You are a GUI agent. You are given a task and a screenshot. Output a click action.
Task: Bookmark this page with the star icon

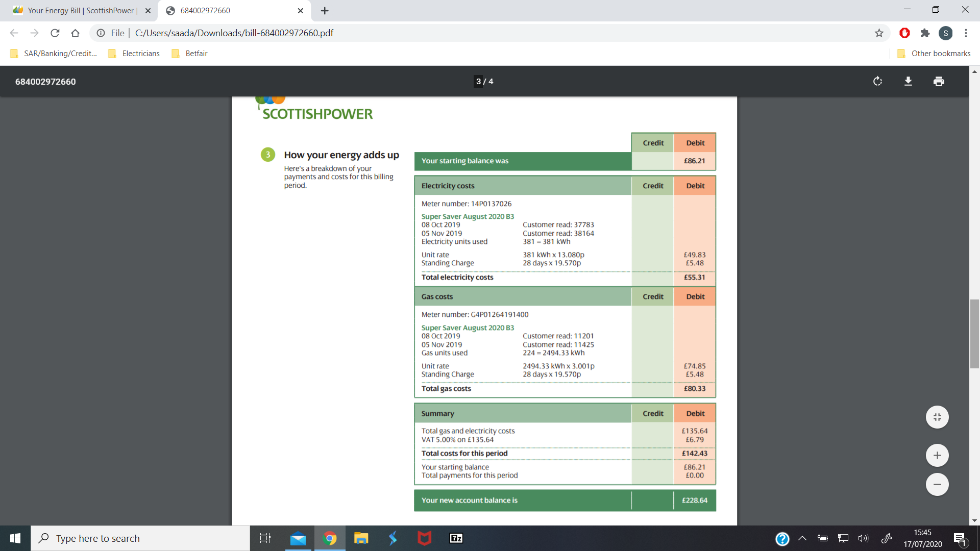pyautogui.click(x=879, y=33)
